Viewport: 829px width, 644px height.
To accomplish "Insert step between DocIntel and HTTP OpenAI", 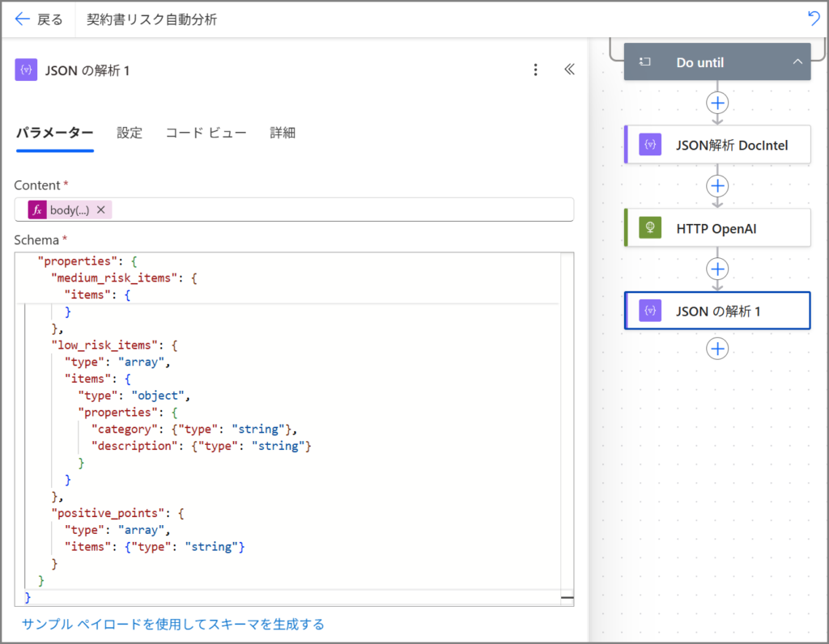I will click(x=717, y=186).
